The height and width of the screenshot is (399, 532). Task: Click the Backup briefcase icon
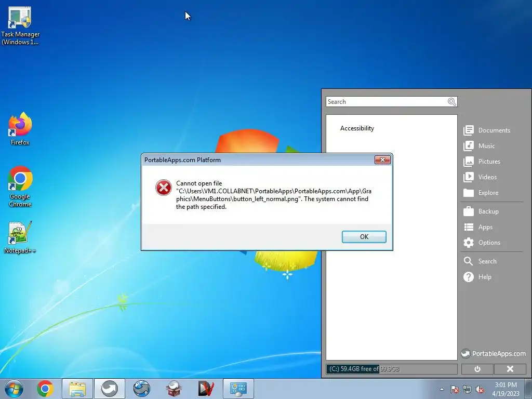[469, 211]
